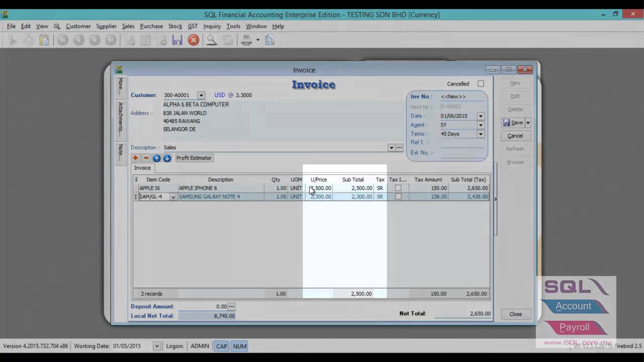Remove line with red minus icon
644x362 pixels.
click(146, 158)
